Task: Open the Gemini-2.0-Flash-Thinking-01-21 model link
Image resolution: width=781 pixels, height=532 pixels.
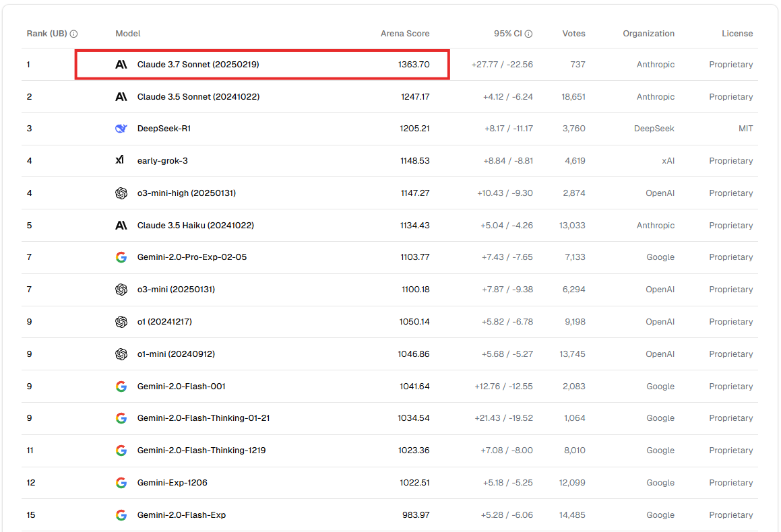Action: click(x=204, y=418)
